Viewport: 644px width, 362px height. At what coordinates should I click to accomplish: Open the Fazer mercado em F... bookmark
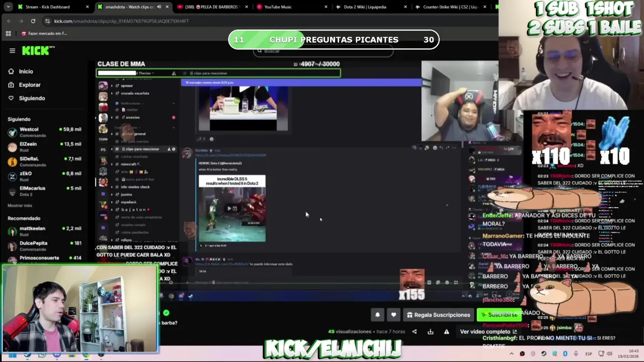click(44, 33)
